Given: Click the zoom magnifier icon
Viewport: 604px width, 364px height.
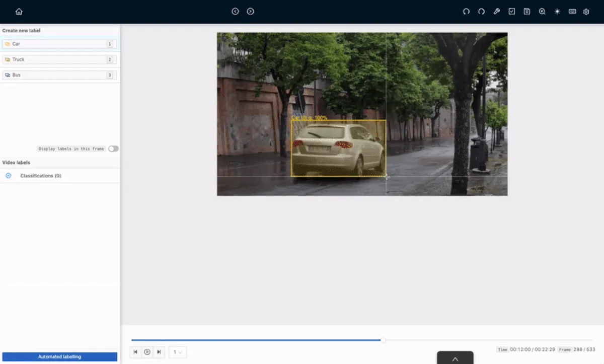Looking at the screenshot, I should click(542, 12).
